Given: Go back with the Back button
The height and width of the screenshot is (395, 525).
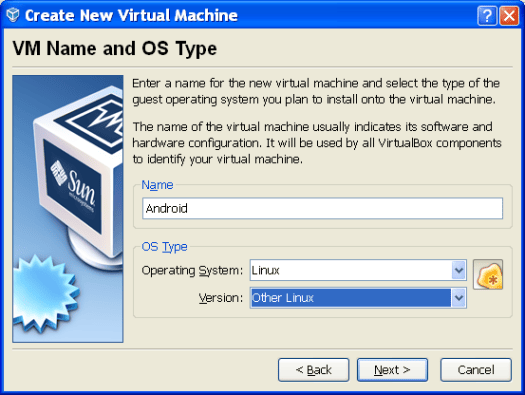Looking at the screenshot, I should (x=313, y=370).
